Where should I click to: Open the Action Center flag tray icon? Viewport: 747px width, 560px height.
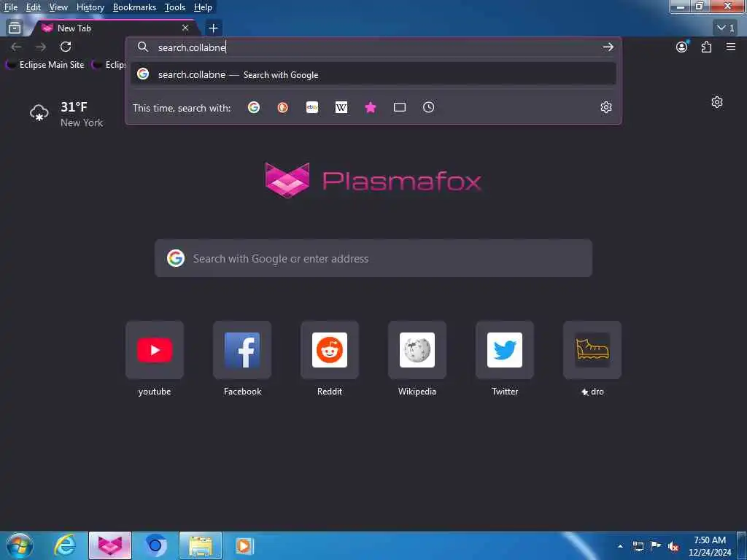656,546
